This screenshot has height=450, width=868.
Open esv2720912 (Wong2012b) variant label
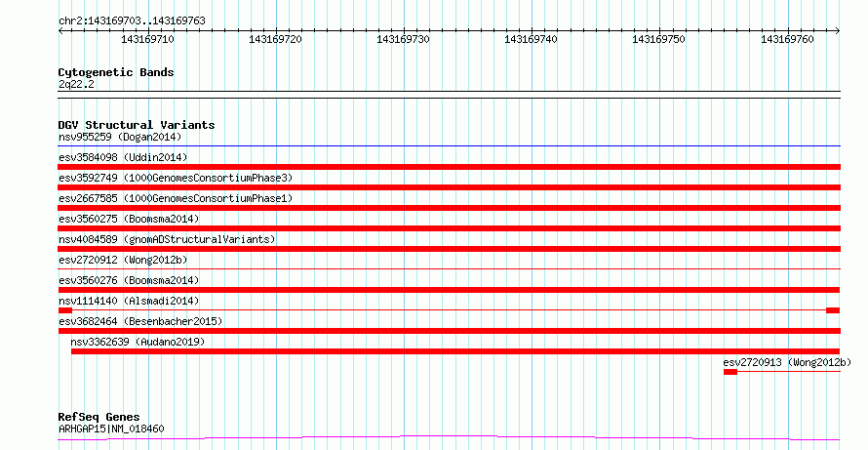123,260
